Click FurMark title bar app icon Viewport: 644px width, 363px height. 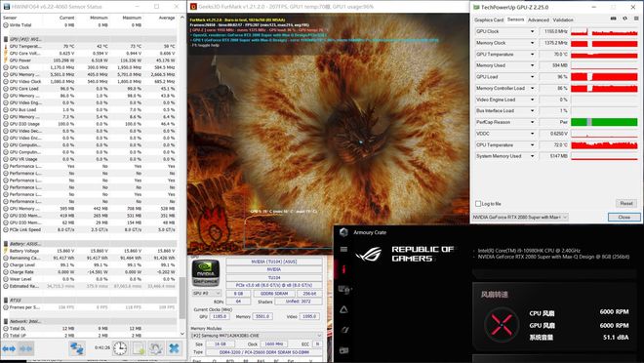tap(193, 7)
